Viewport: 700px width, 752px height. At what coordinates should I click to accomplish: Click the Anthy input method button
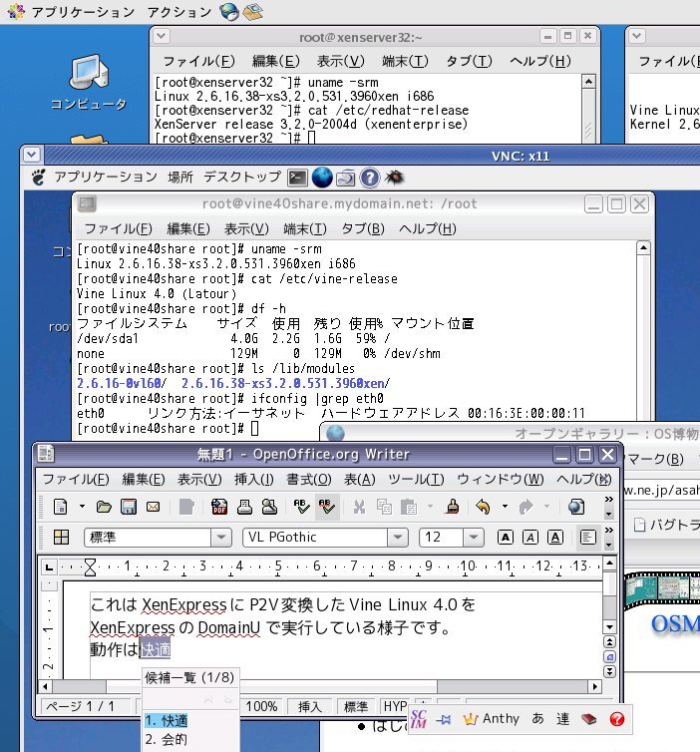(x=492, y=718)
